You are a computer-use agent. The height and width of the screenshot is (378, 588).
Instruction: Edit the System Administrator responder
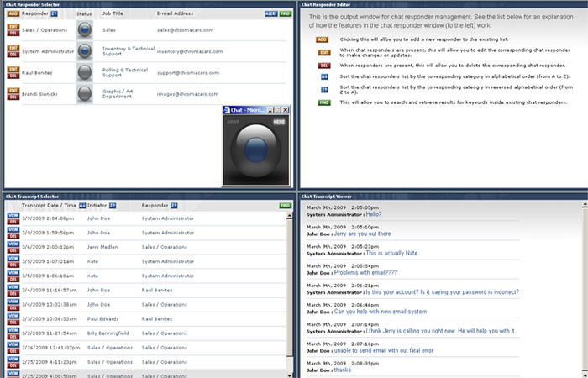(x=13, y=49)
